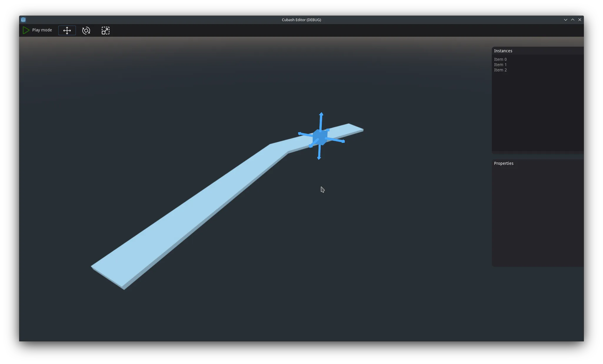Click the green Play mode triangle icon
The height and width of the screenshot is (364, 603).
tap(26, 30)
